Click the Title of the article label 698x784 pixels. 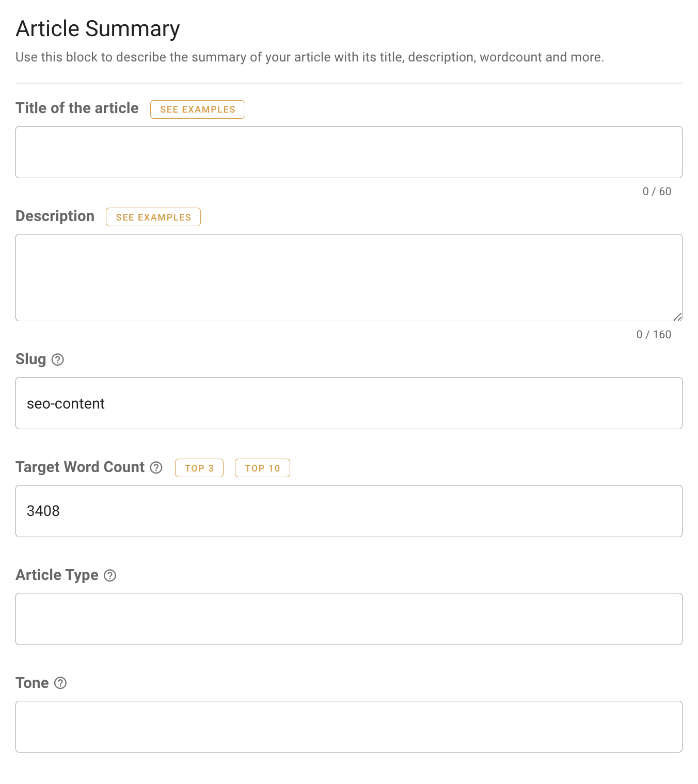click(76, 108)
